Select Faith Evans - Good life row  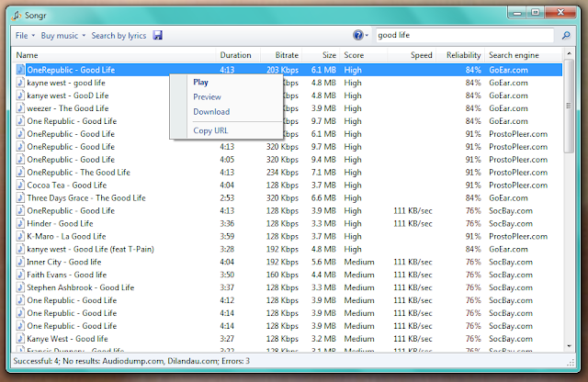pyautogui.click(x=288, y=275)
